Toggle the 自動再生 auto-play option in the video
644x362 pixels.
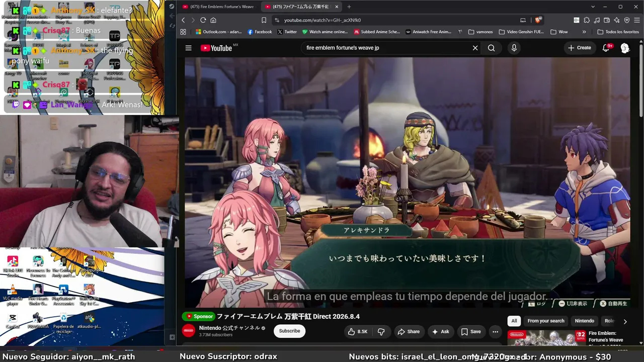(614, 304)
